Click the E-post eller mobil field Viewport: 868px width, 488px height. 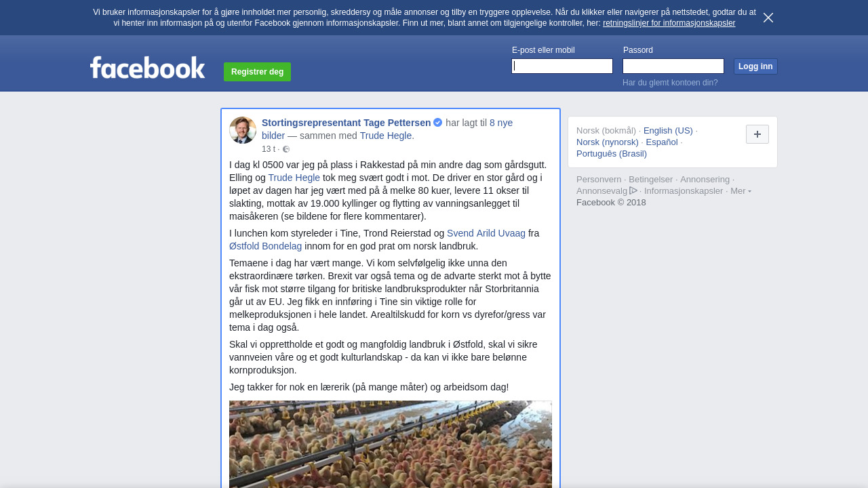coord(562,66)
